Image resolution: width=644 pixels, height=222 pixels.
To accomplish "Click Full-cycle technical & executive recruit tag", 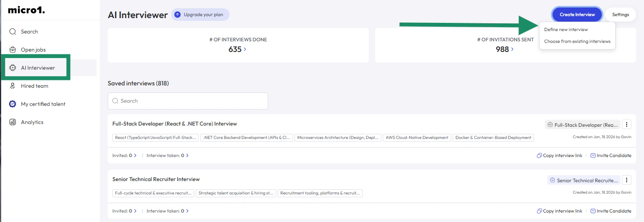I will click(153, 193).
